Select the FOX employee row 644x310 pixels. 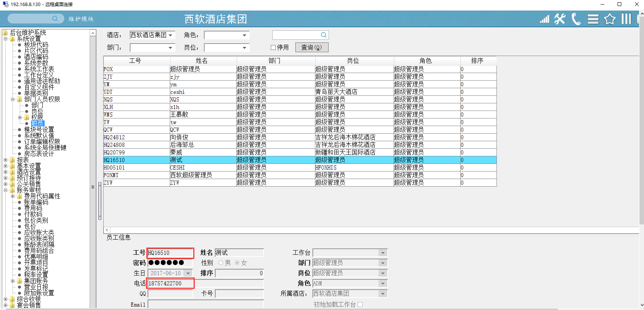coord(300,69)
